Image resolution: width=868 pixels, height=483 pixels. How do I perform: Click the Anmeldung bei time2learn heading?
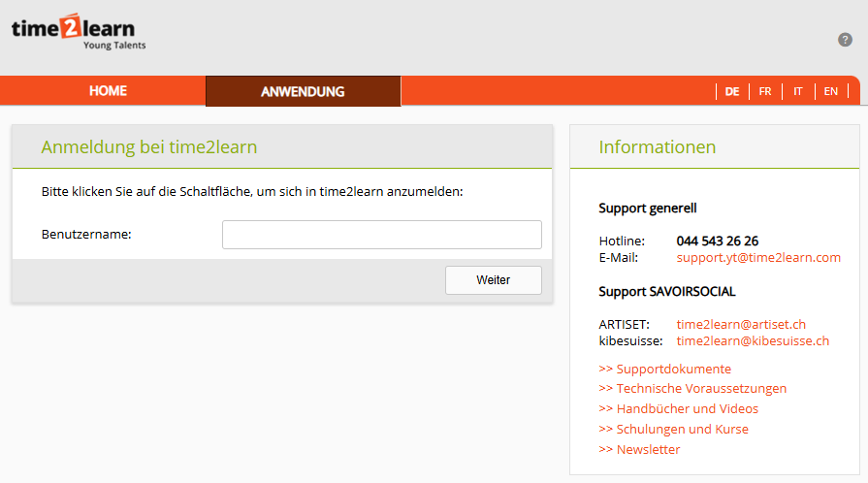[149, 146]
